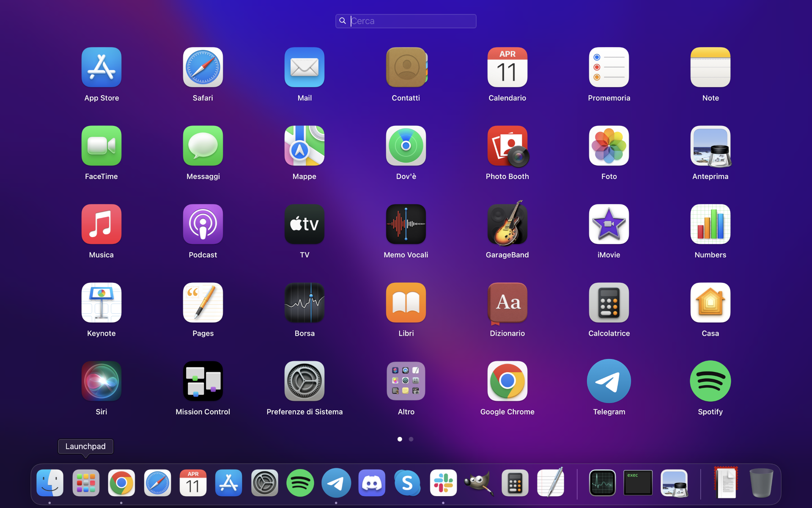812x508 pixels.
Task: Launch iMovie
Action: click(x=609, y=224)
